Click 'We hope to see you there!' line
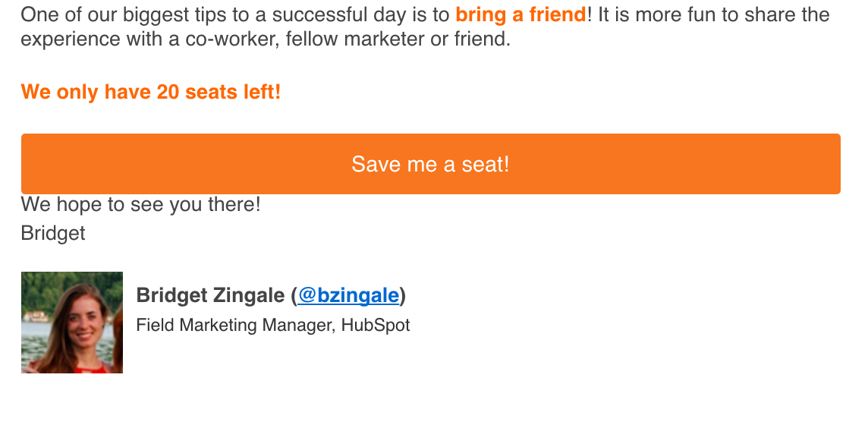This screenshot has width=868, height=425. [x=140, y=205]
